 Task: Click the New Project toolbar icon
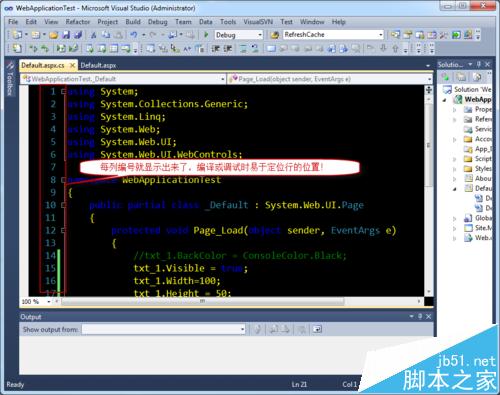(x=17, y=35)
